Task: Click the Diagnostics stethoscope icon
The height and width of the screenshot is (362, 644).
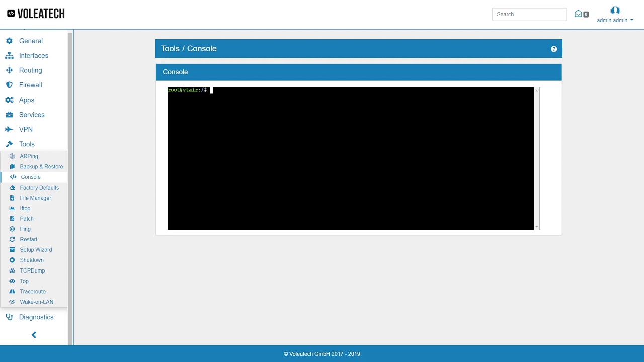Action: click(9, 317)
